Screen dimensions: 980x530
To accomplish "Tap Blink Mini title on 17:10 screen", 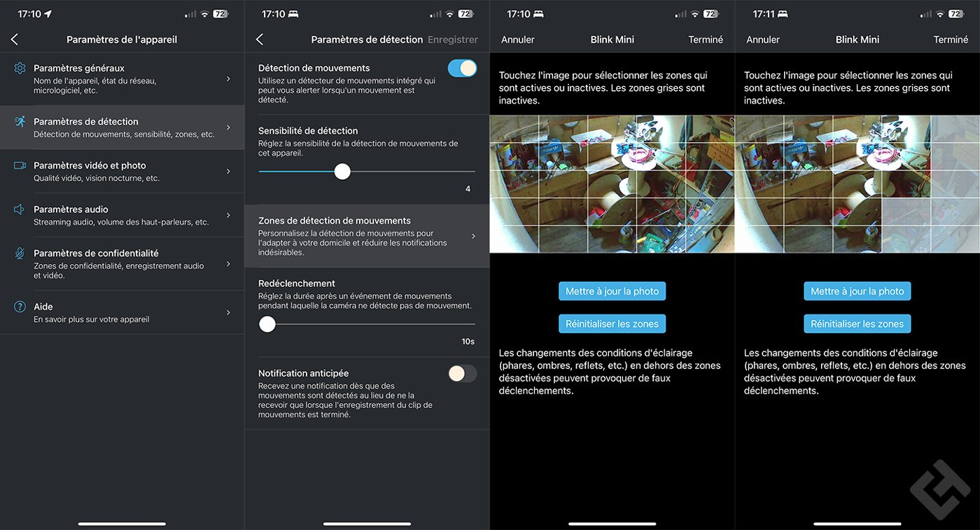I will pos(612,40).
